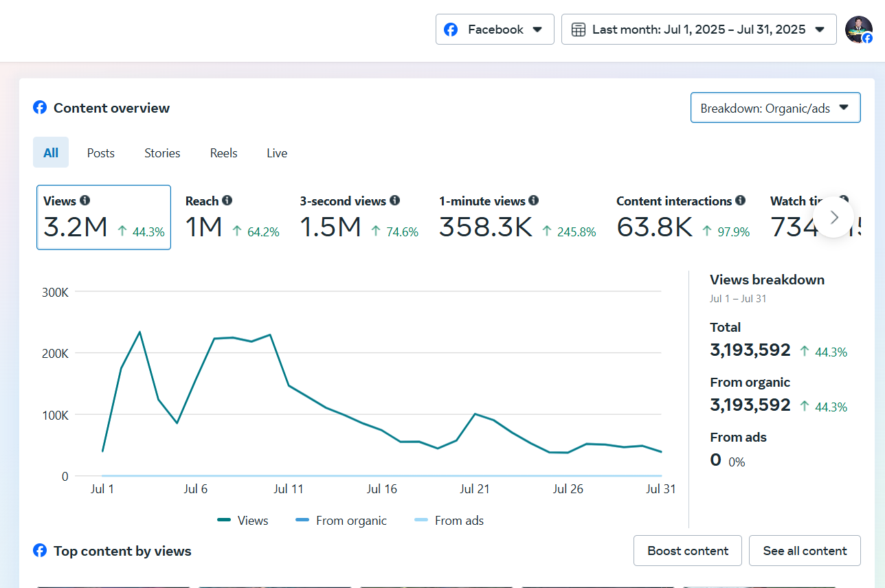Select the 1-minute views metric card
This screenshot has height=588, width=885.
tap(517, 218)
